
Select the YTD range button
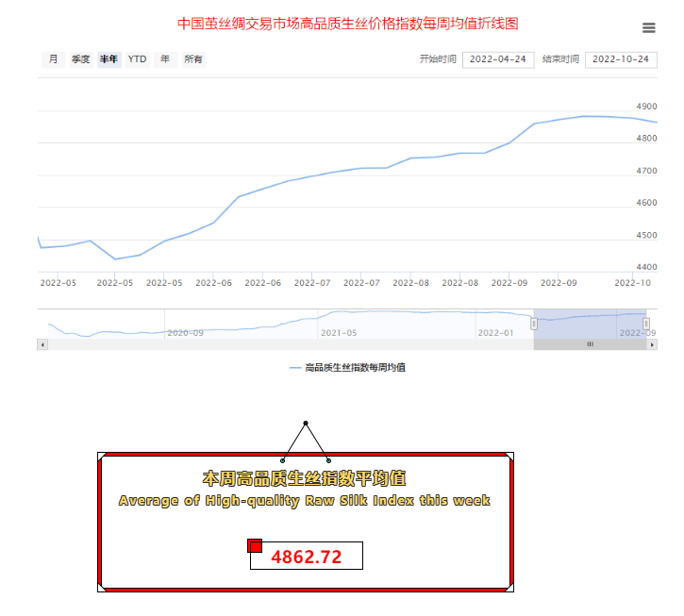[138, 59]
